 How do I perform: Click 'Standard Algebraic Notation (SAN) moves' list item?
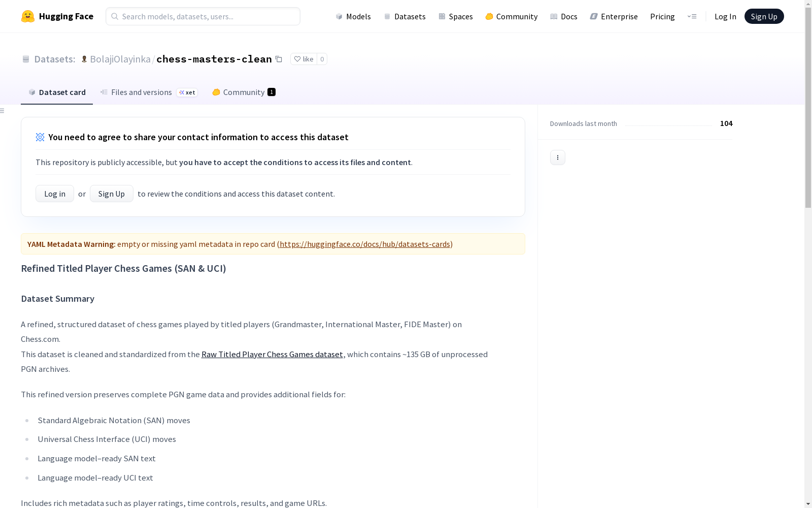click(x=114, y=420)
